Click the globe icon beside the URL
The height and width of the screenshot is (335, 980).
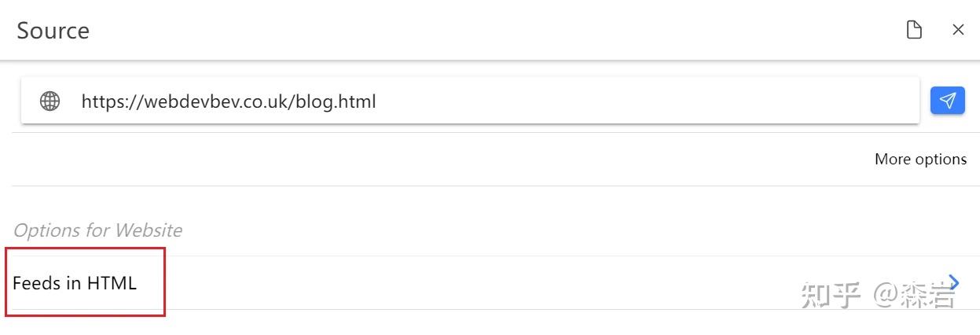tap(50, 101)
